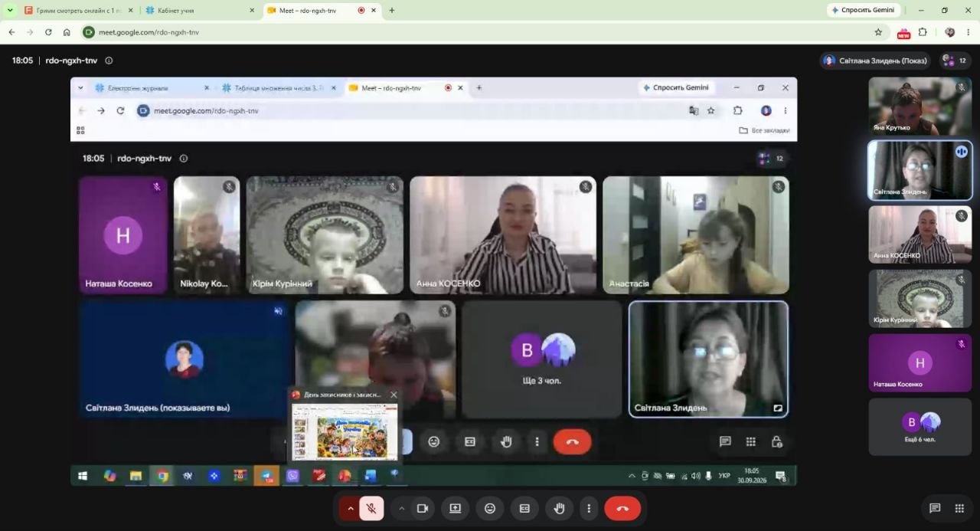The height and width of the screenshot is (531, 980).
Task: Open in-call chat with everyone
Action: pyautogui.click(x=935, y=508)
